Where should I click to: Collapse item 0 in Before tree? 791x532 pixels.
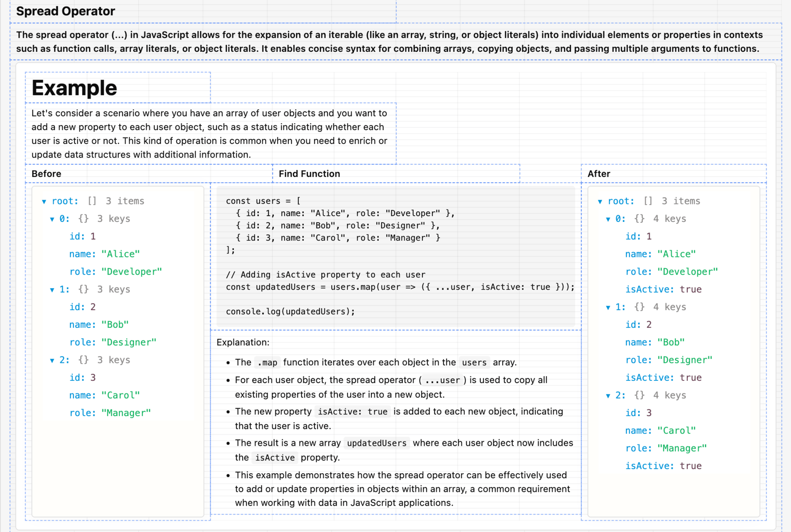[x=52, y=219]
